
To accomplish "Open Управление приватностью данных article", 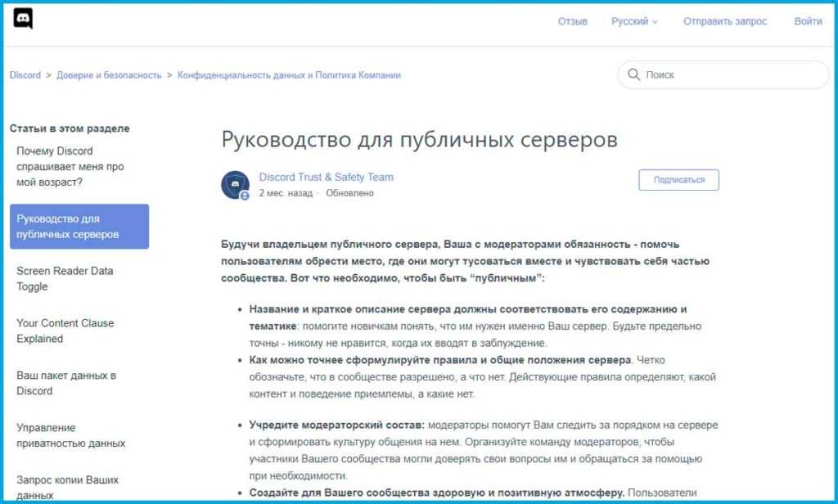I will pos(70,435).
